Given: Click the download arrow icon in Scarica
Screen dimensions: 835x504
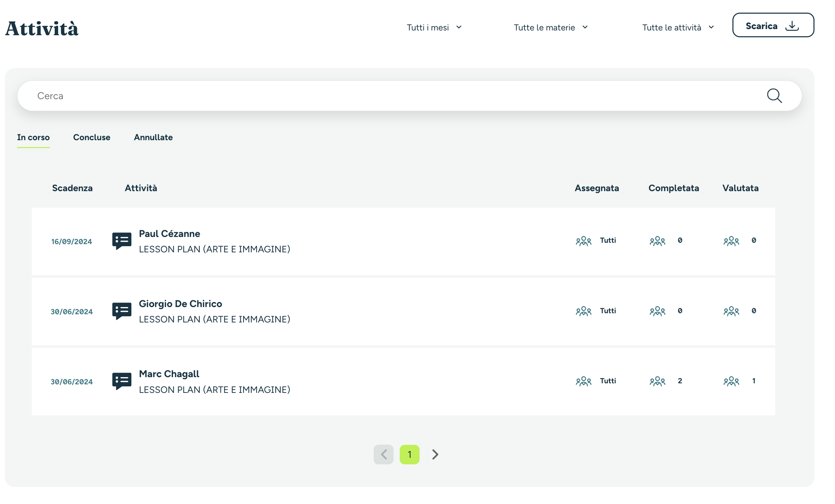Looking at the screenshot, I should [792, 26].
